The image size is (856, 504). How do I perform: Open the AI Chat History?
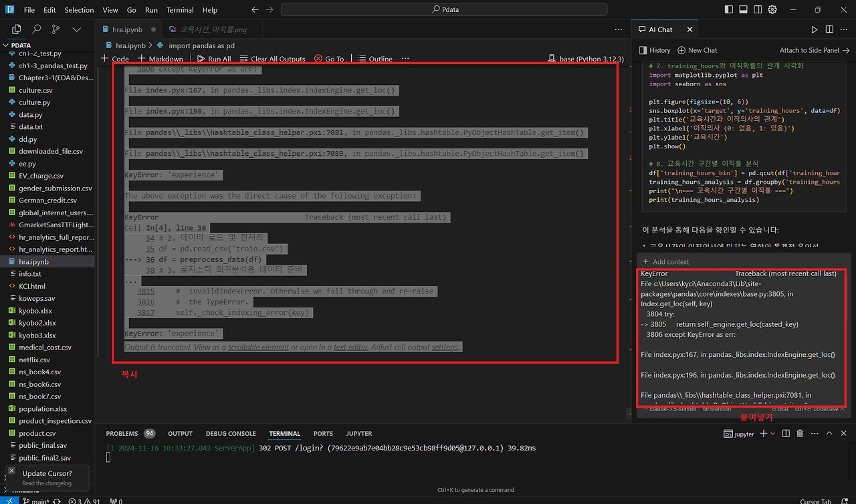tap(655, 50)
